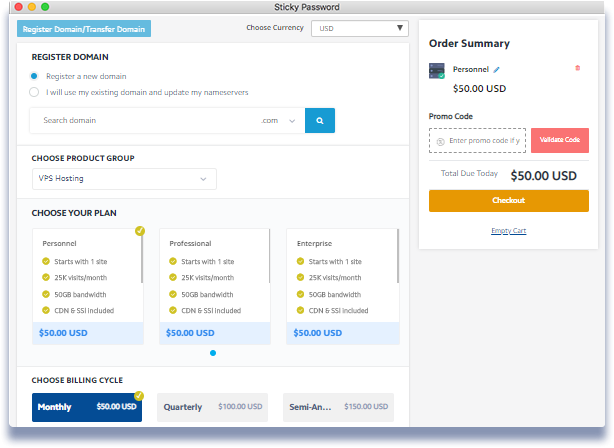Select use my existing domain radio option
The width and height of the screenshot is (614, 448).
pyautogui.click(x=35, y=92)
